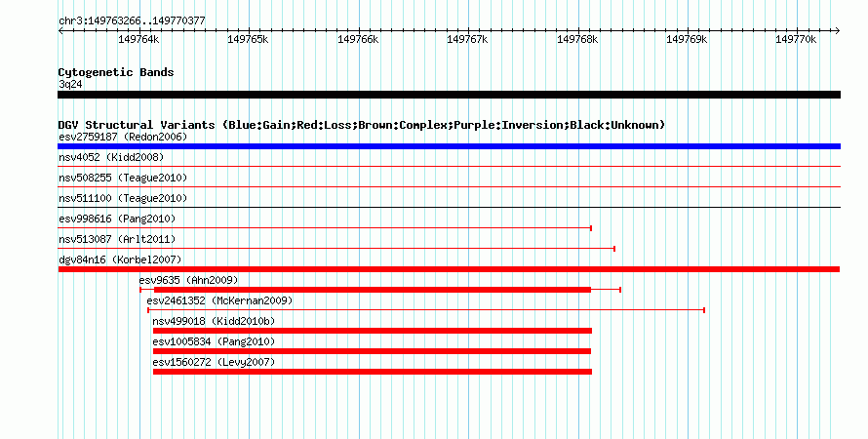Click the nsv499018 (Kidd2010b) label
The image size is (868, 439).
(214, 321)
